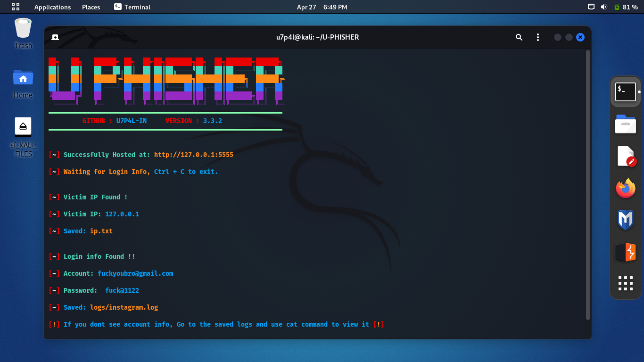Click the Login info Found !! line
Image resolution: width=644 pixels, height=362 pixels.
[92, 256]
